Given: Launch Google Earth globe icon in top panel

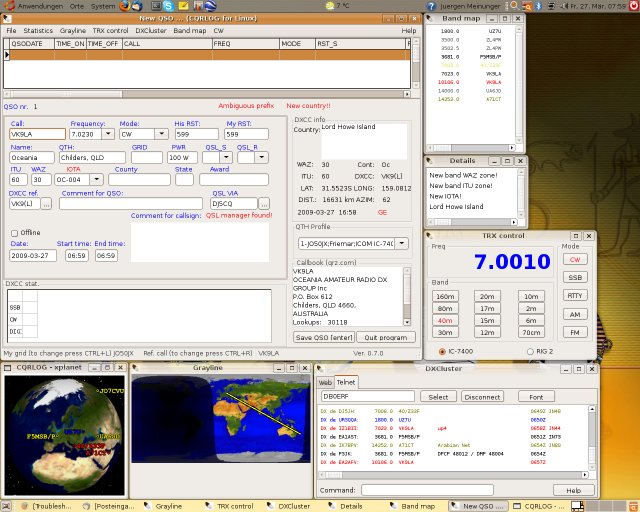Looking at the screenshot, I should (211, 6).
